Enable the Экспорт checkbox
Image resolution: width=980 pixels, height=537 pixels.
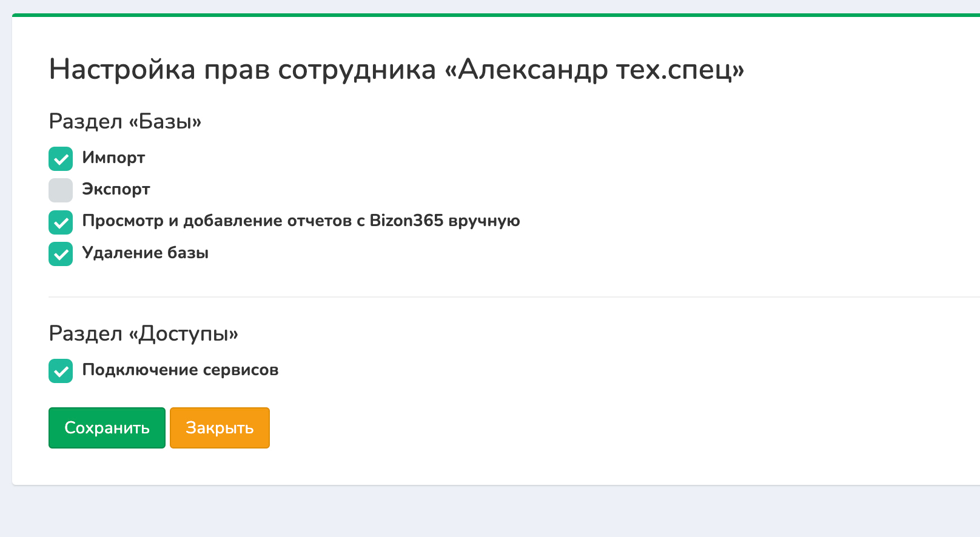pyautogui.click(x=61, y=190)
